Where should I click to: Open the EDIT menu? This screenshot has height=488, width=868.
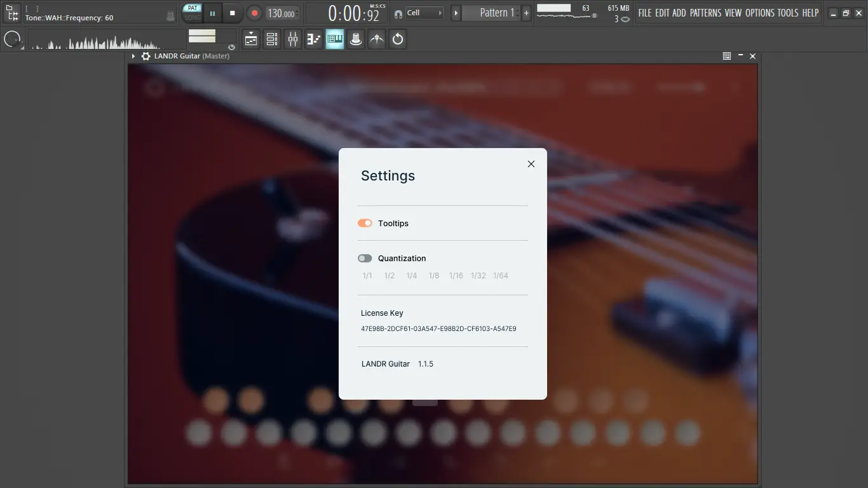[x=662, y=13]
